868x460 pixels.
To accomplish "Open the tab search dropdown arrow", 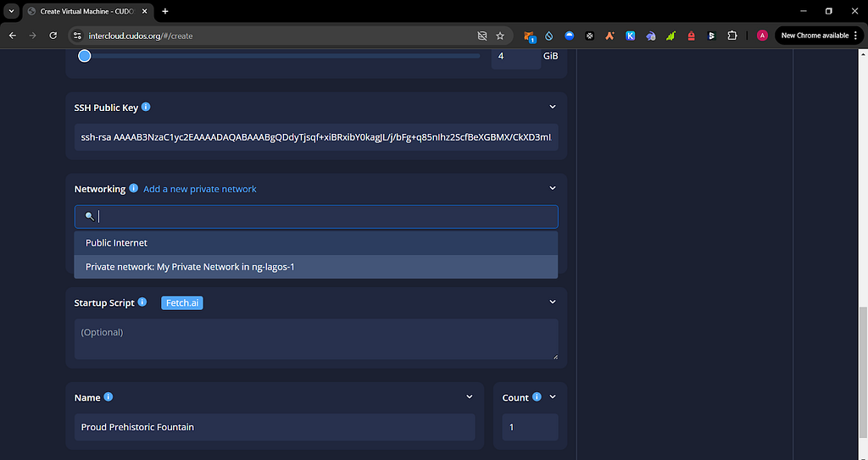I will click(11, 11).
